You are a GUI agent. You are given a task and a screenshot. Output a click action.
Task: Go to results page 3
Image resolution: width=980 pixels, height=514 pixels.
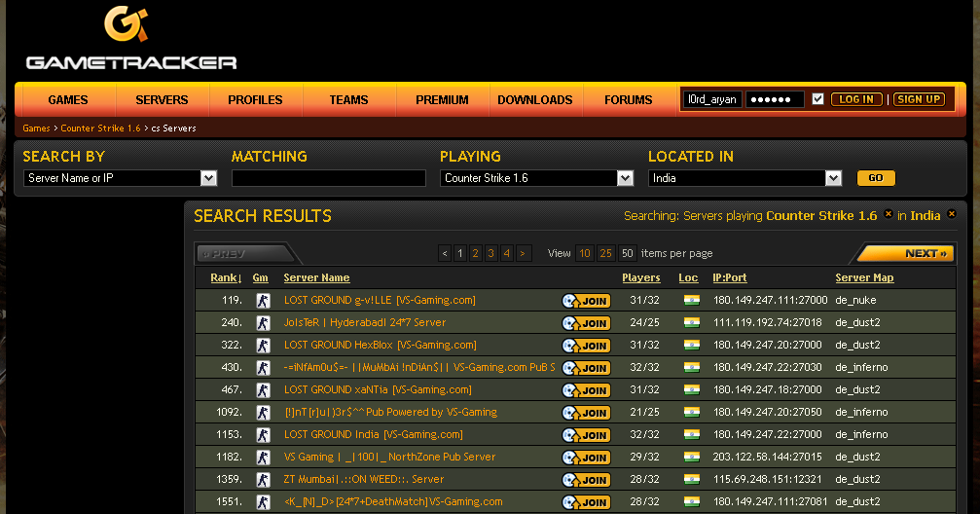(x=491, y=253)
